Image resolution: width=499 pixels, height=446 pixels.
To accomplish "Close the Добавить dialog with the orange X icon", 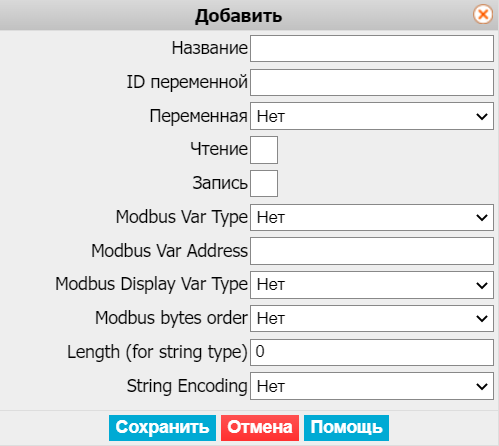I will pos(483,15).
